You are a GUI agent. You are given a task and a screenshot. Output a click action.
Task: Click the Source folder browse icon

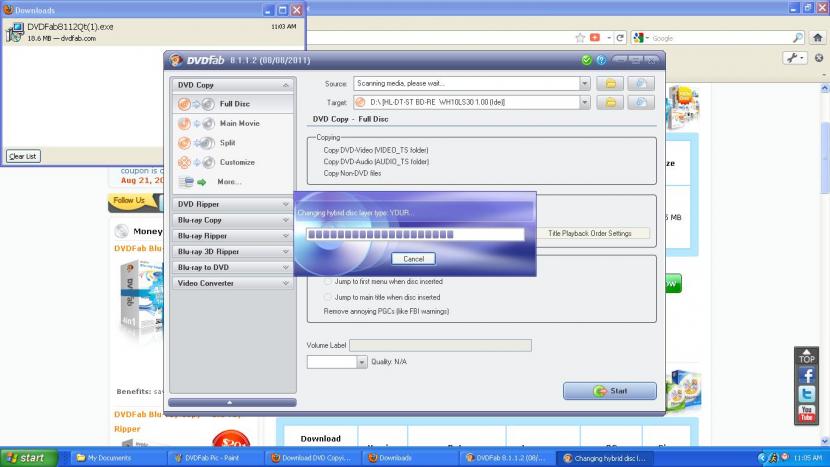pyautogui.click(x=610, y=83)
